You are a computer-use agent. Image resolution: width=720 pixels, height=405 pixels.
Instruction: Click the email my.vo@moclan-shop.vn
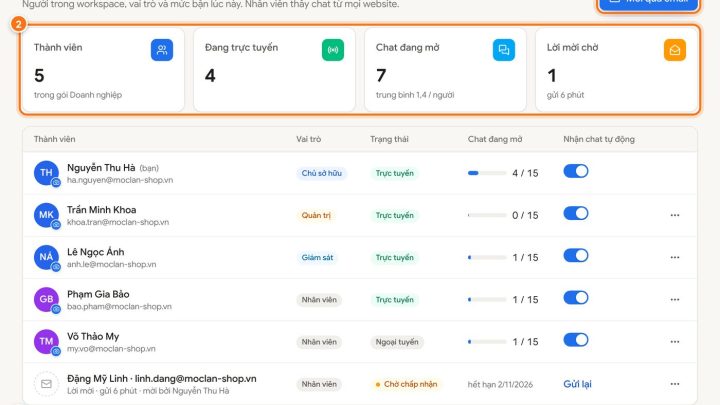(111, 349)
